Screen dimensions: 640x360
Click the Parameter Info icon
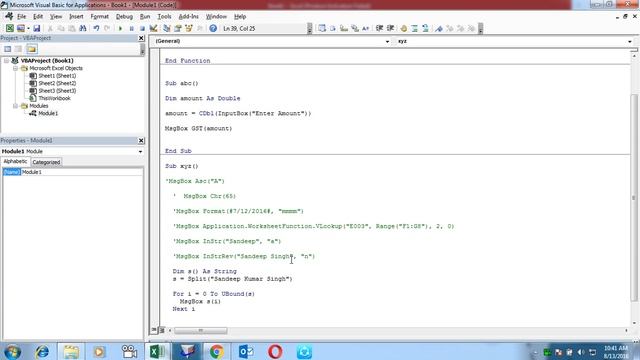[x=355, y=28]
